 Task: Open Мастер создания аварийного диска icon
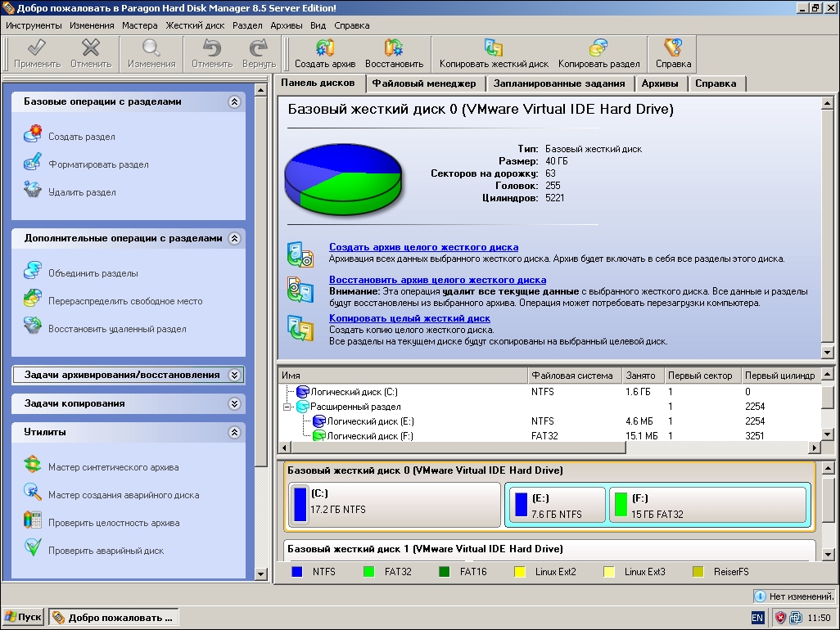[33, 493]
